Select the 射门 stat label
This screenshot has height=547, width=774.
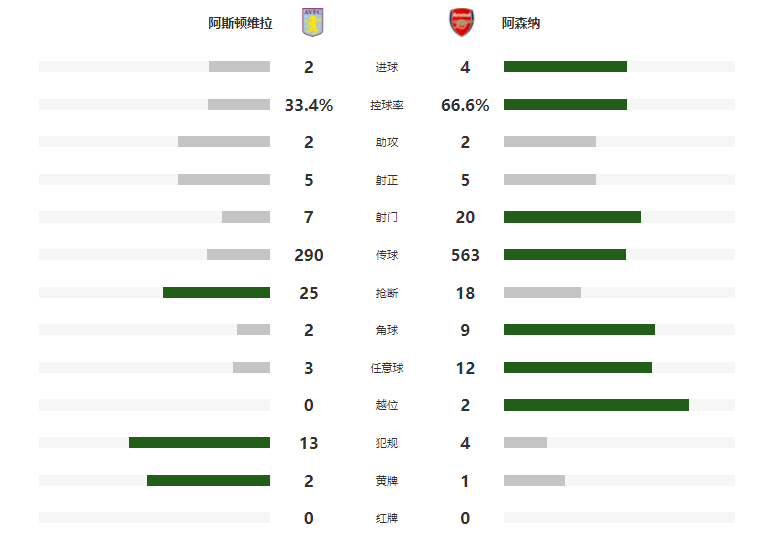(387, 217)
